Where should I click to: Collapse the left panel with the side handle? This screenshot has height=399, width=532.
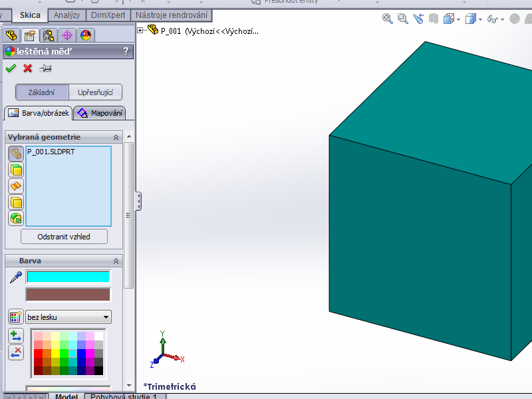[x=138, y=201]
